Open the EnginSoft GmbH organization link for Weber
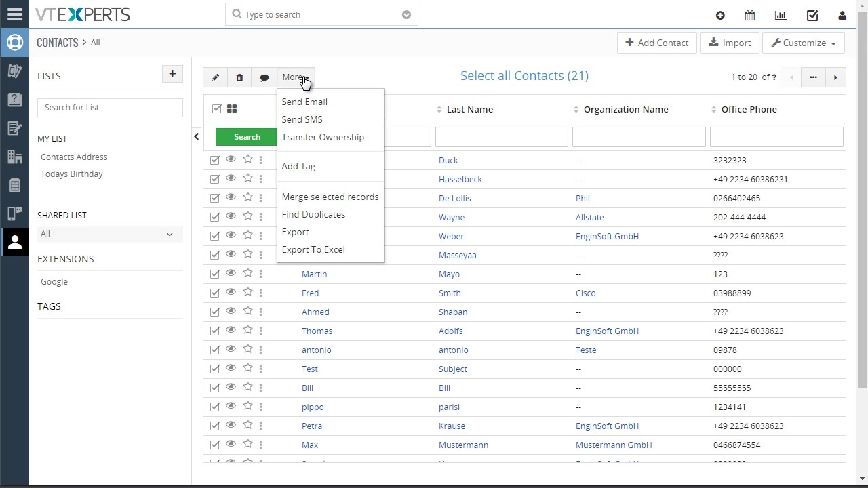This screenshot has height=488, width=868. (x=607, y=236)
